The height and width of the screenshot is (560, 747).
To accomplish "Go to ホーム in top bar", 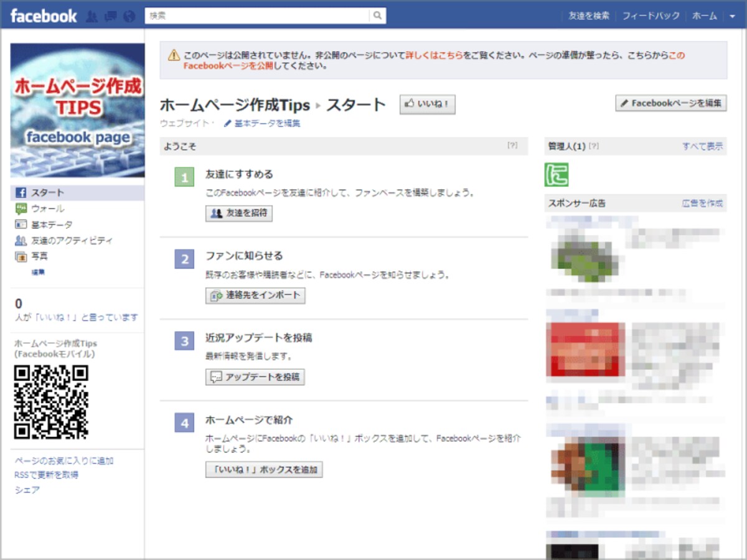I will pos(705,16).
